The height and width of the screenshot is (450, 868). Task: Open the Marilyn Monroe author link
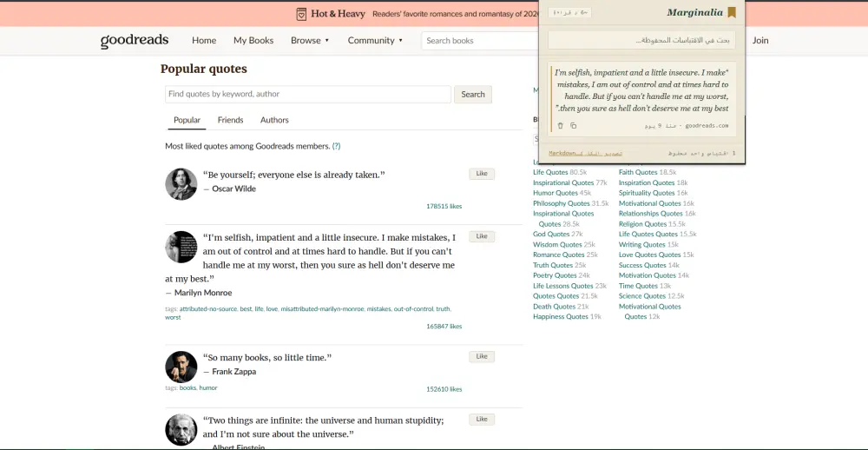(x=202, y=293)
